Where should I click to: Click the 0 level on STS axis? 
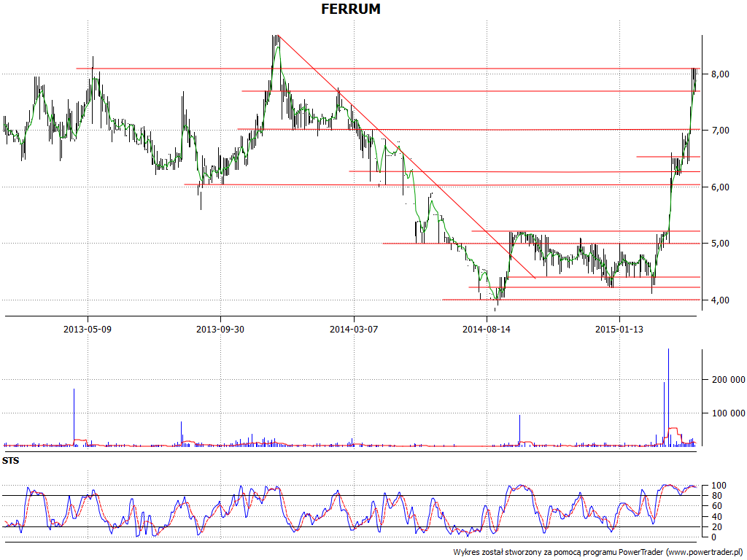pyautogui.click(x=713, y=537)
